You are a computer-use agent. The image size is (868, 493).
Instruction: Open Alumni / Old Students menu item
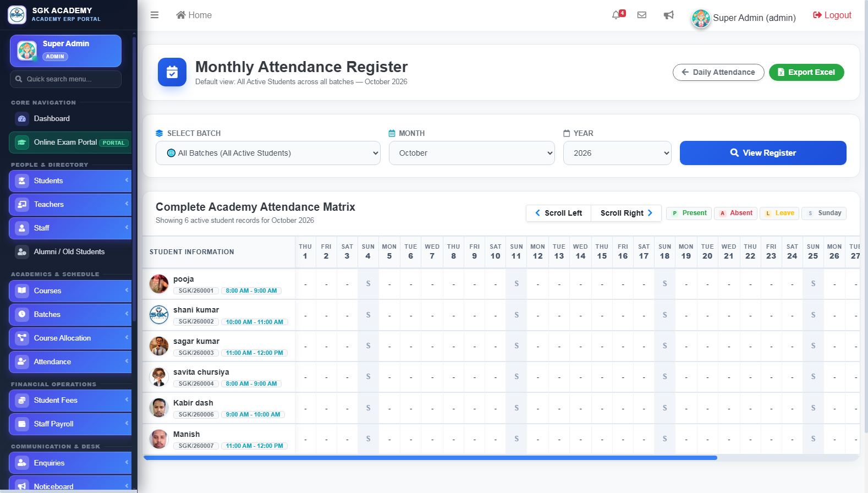point(70,251)
